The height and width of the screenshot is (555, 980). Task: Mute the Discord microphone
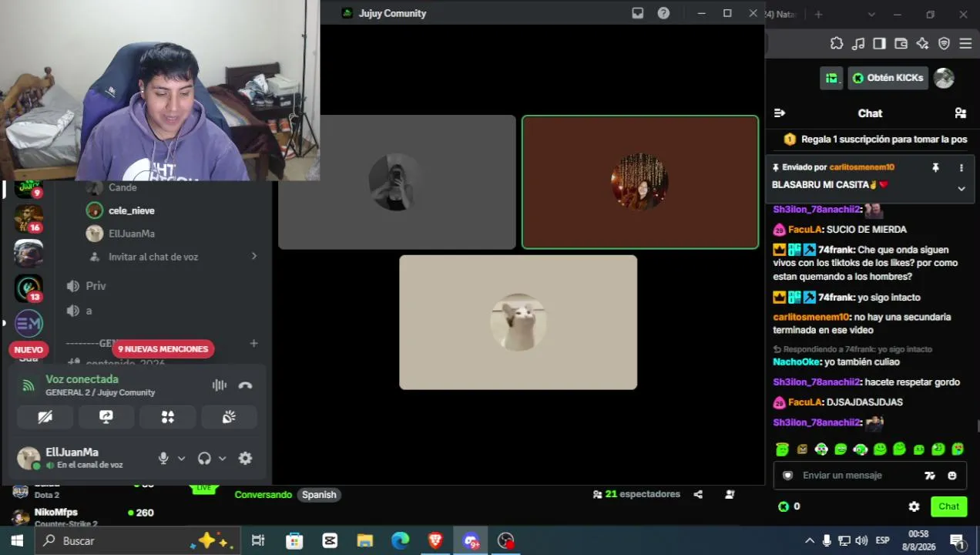click(x=163, y=458)
